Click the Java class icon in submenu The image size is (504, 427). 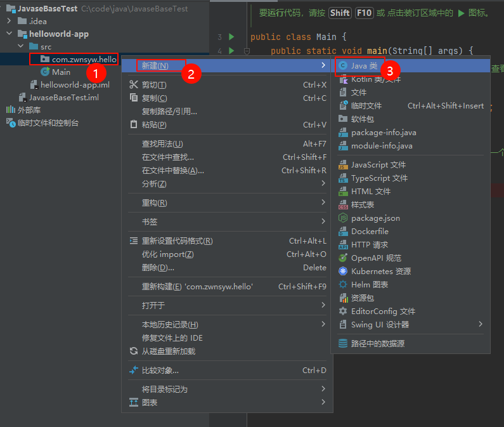(x=343, y=65)
